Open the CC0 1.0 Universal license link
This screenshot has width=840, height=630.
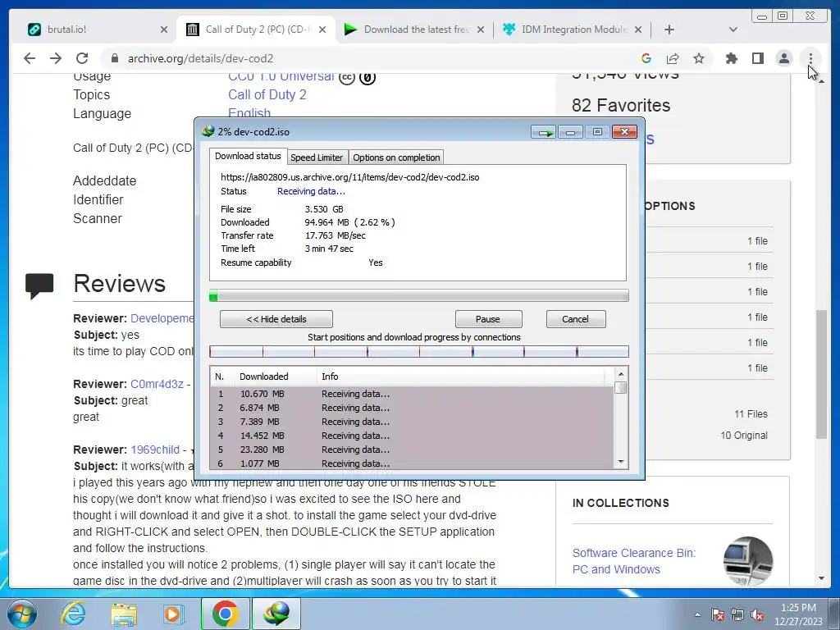click(281, 76)
